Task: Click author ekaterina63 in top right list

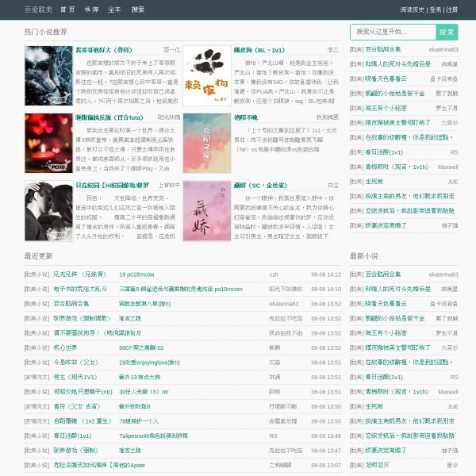Action: (443, 49)
